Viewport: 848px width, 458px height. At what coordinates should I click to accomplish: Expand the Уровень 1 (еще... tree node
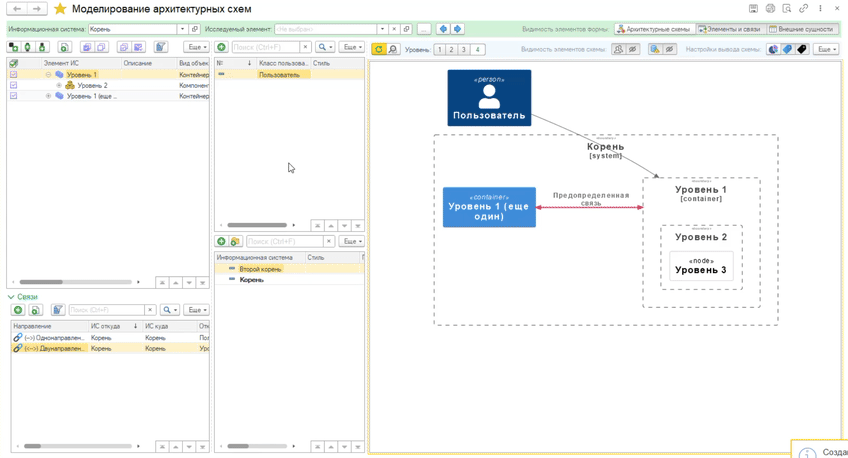(x=48, y=96)
